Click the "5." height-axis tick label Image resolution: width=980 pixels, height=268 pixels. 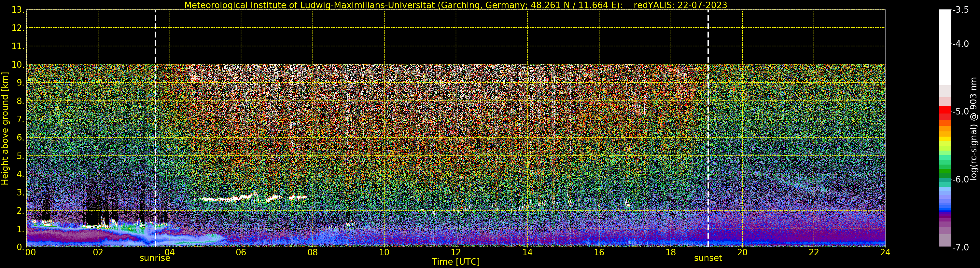pyautogui.click(x=20, y=156)
